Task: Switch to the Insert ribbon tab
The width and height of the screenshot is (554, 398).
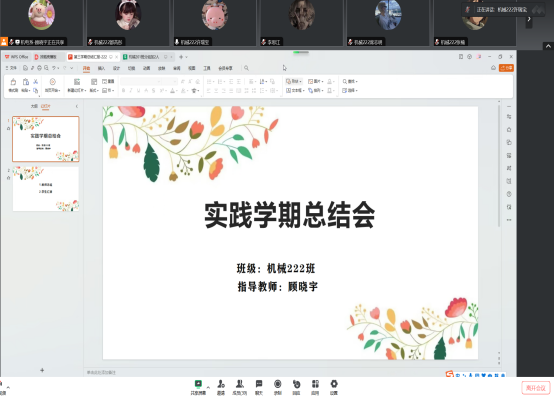Action: pos(101,68)
